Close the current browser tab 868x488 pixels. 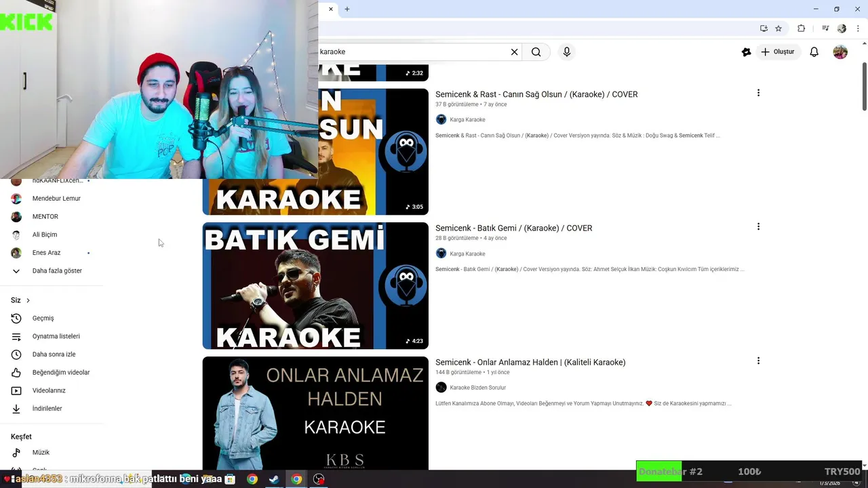tap(331, 9)
